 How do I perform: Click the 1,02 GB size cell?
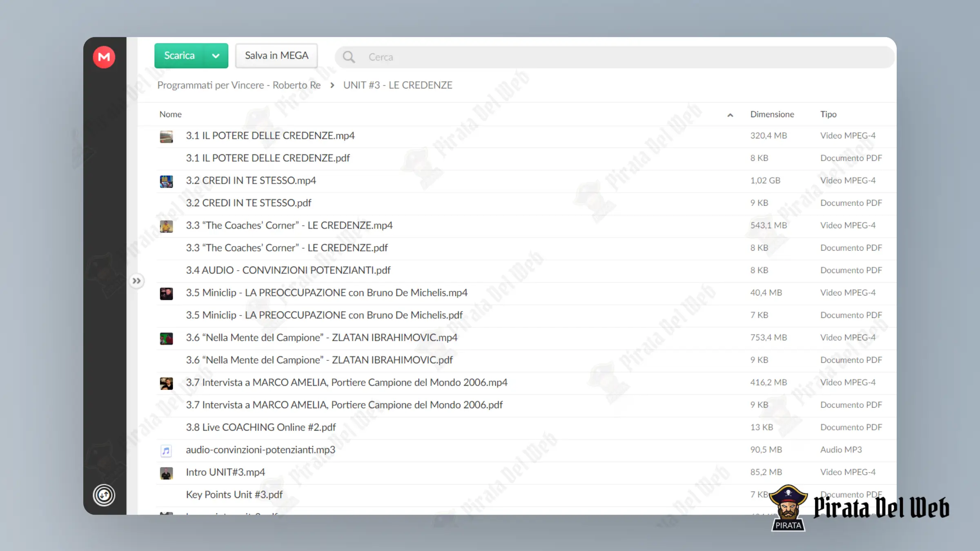tap(765, 180)
